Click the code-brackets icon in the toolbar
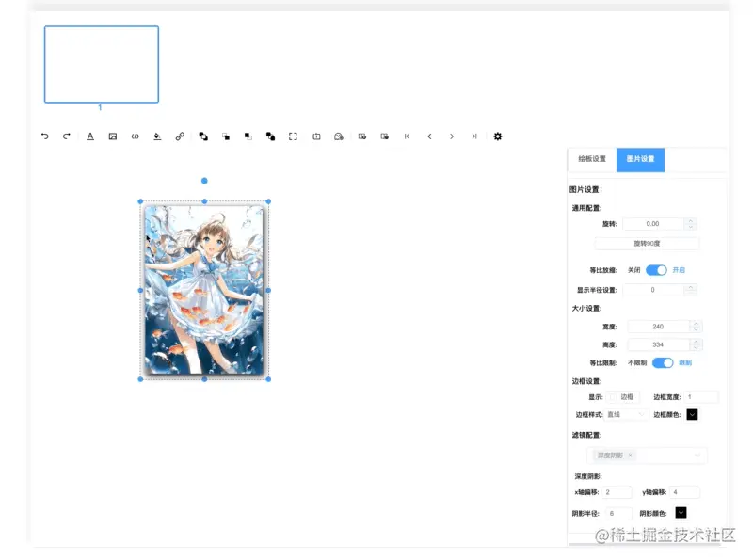The image size is (753, 560). 135,136
